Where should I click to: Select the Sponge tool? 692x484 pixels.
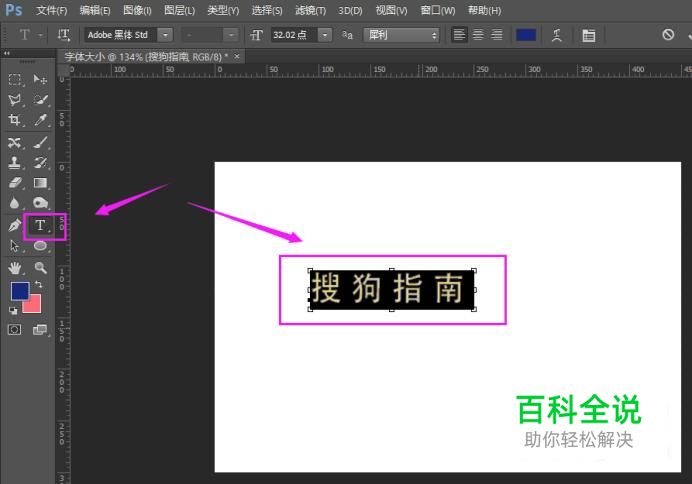40,203
